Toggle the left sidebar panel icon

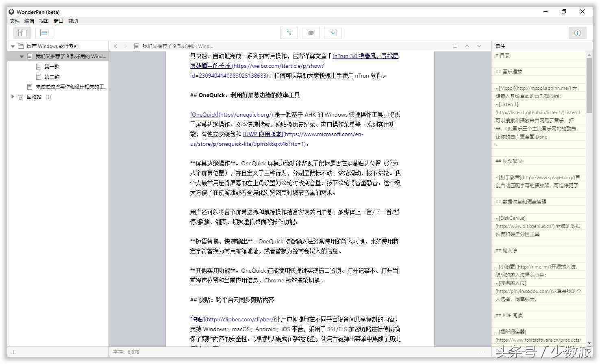pos(22,33)
